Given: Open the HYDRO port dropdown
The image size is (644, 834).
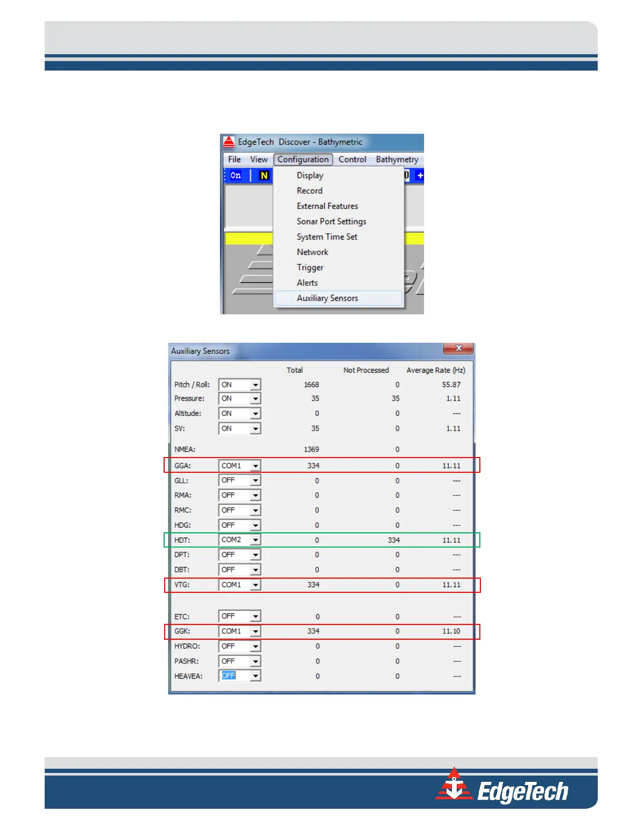Looking at the screenshot, I should click(x=255, y=646).
